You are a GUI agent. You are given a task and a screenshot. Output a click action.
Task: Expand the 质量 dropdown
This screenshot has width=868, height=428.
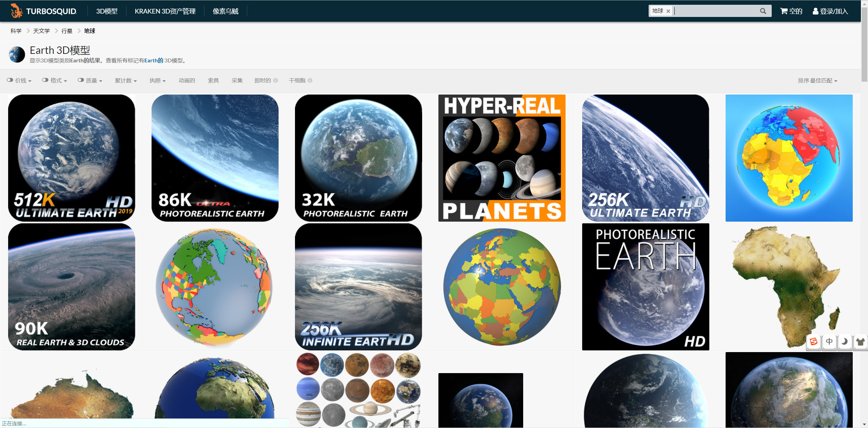pos(94,80)
